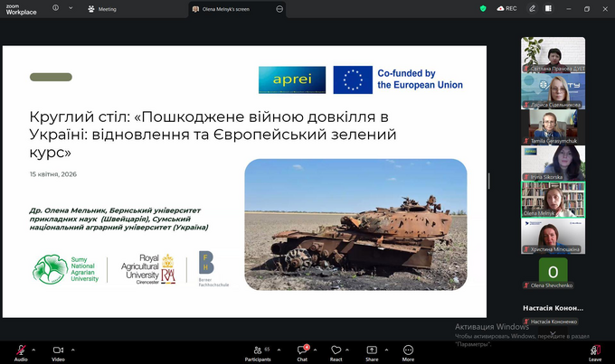Expand the Participants options caret
The width and height of the screenshot is (615, 364).
coord(279,349)
